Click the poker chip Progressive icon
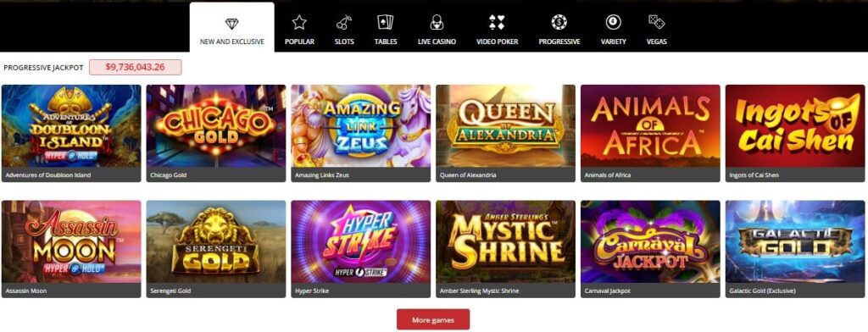Screen dimensions: 868x332 (x=559, y=22)
